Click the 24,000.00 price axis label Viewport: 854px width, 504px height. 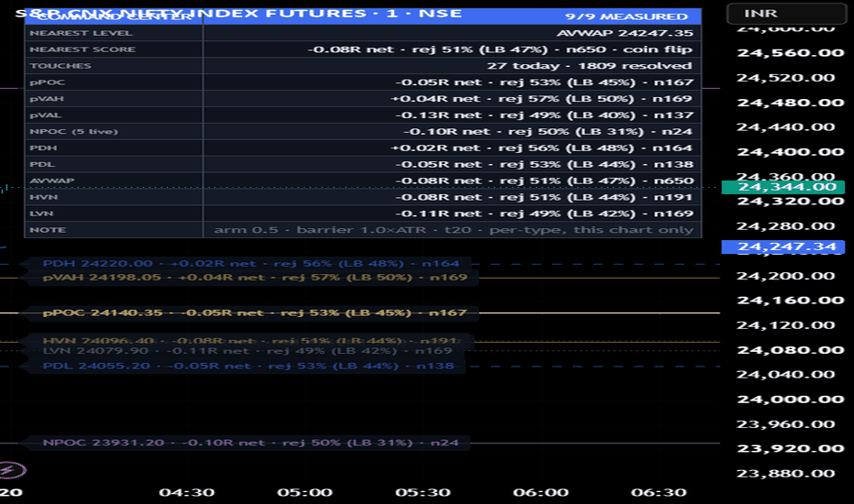tap(790, 399)
